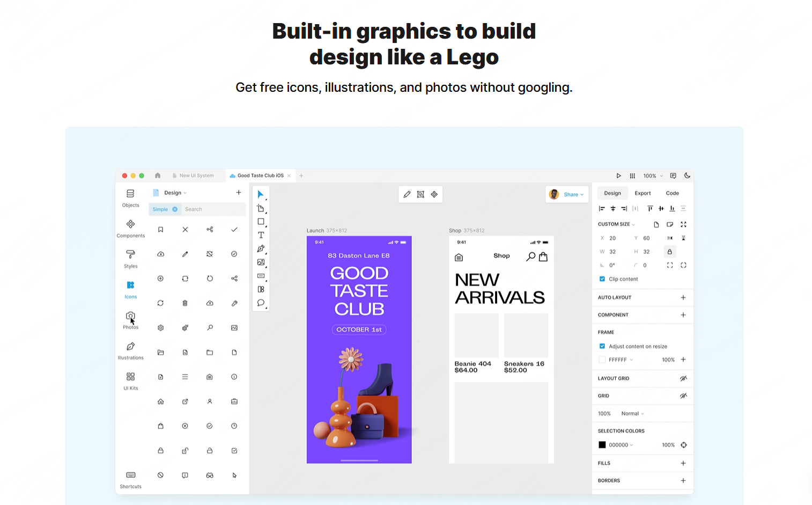
Task: Open the UI Kits panel
Action: (x=130, y=380)
